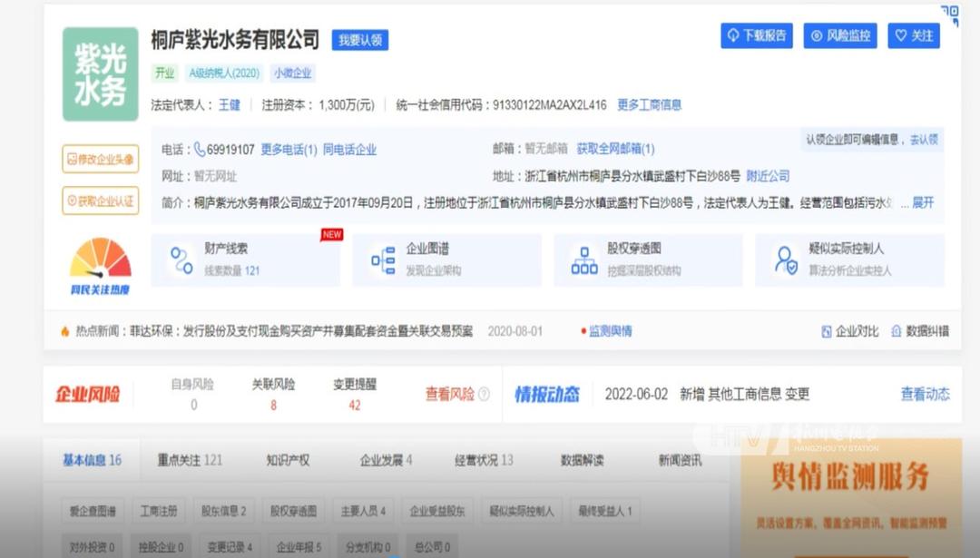Jump to 最终受益人 1 section
The width and height of the screenshot is (980, 558).
605,511
